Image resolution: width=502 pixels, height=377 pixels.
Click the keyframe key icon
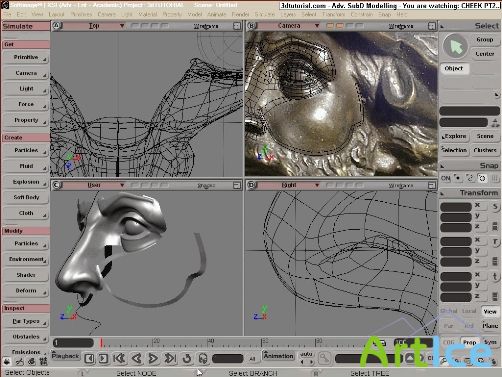[324, 358]
